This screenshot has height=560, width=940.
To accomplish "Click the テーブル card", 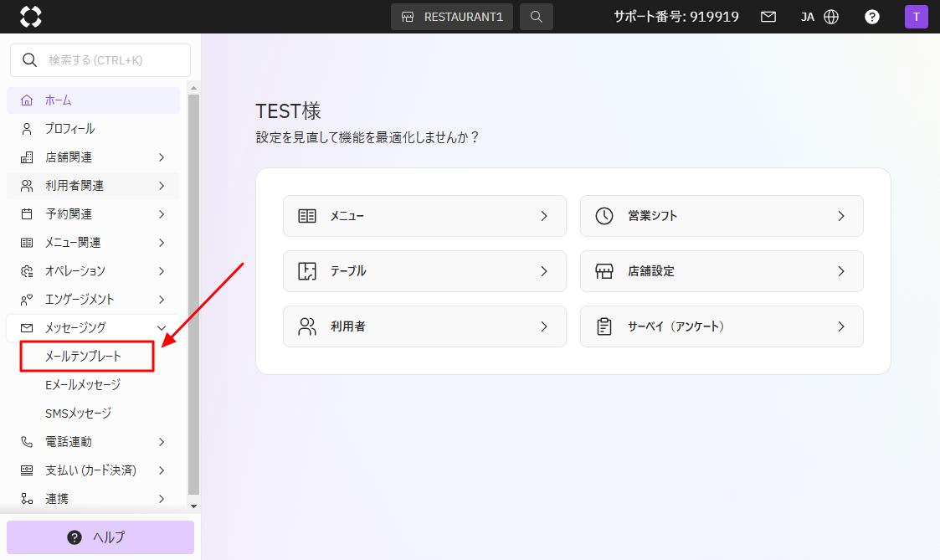I will pos(424,271).
